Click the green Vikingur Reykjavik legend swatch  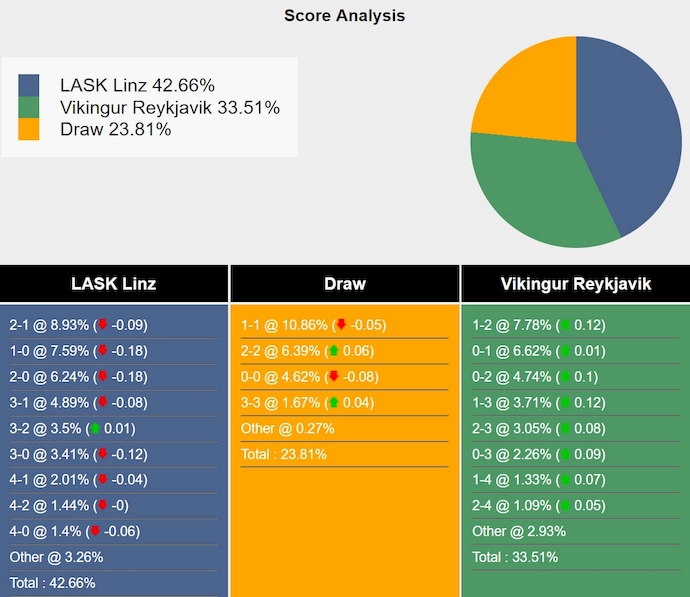click(x=29, y=107)
